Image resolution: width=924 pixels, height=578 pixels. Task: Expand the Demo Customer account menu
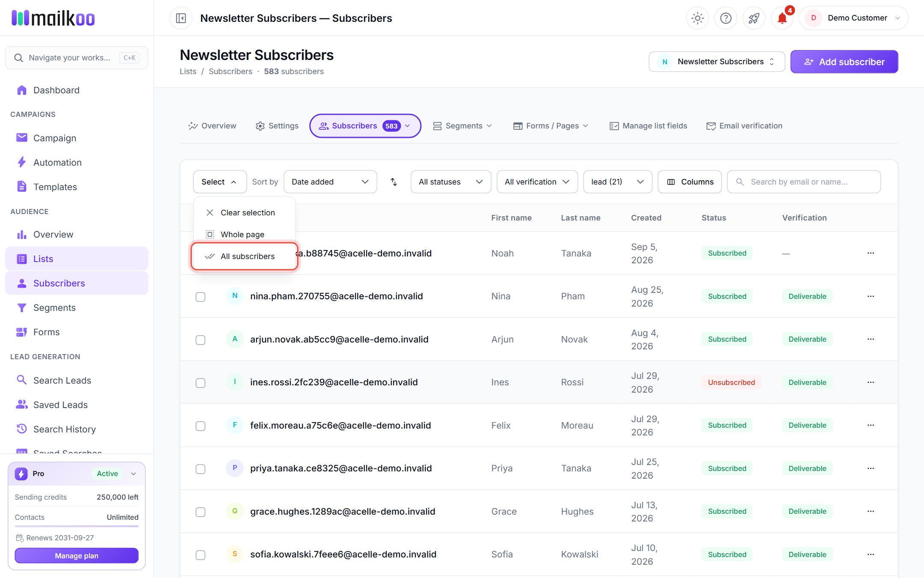[854, 18]
